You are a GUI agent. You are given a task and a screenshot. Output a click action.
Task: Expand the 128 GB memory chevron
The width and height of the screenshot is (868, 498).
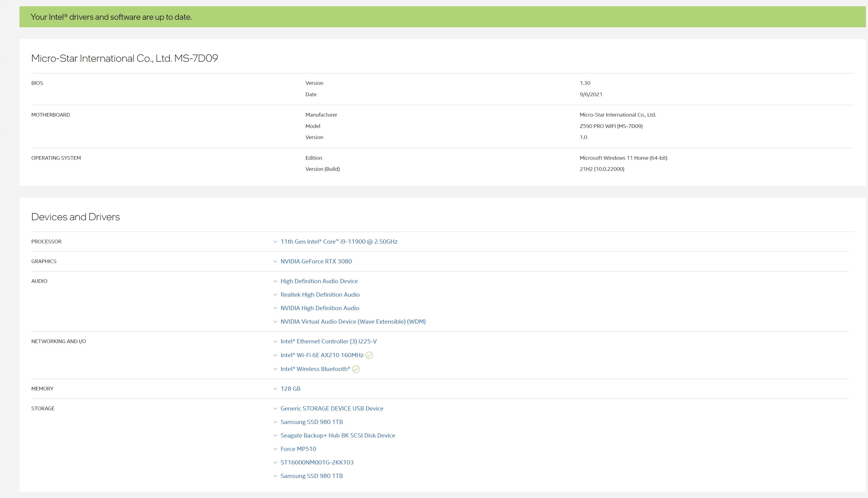tap(275, 389)
